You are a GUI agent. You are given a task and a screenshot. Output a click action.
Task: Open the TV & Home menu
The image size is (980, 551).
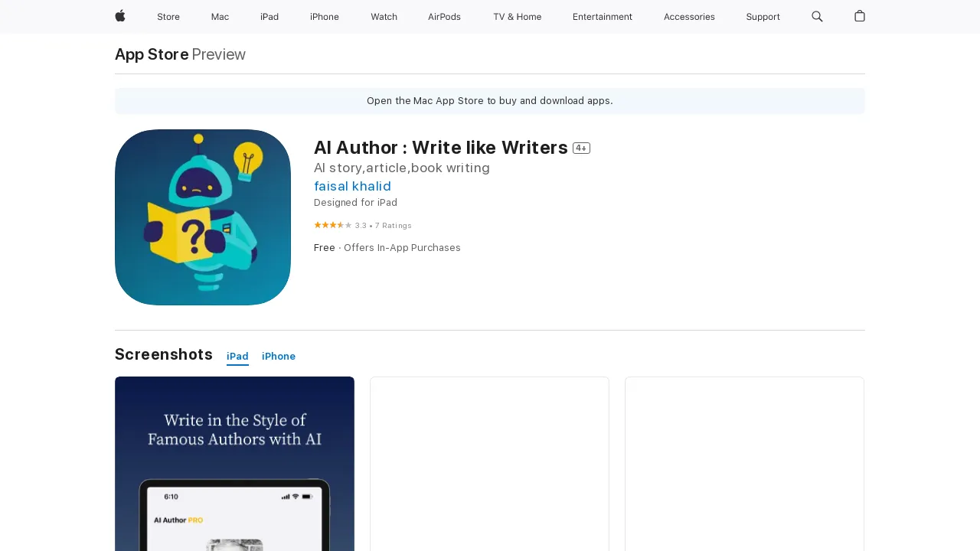pos(517,17)
